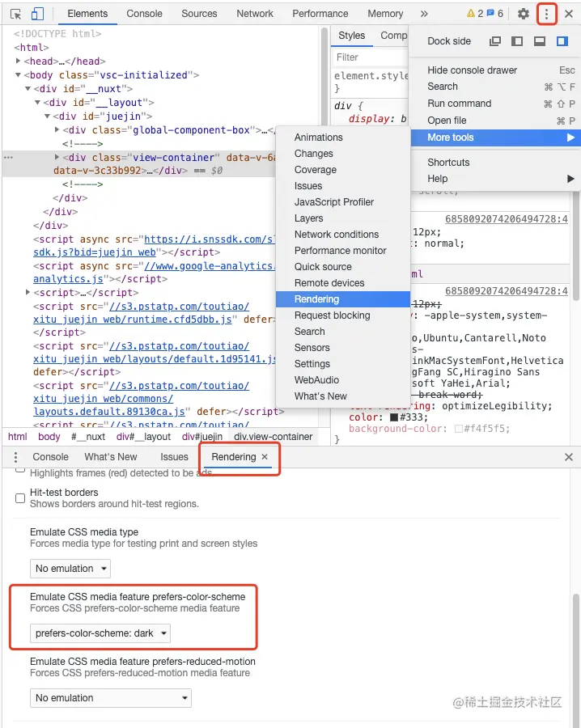Open the Help submenu
Screen dimensions: 581x728
click(x=495, y=179)
